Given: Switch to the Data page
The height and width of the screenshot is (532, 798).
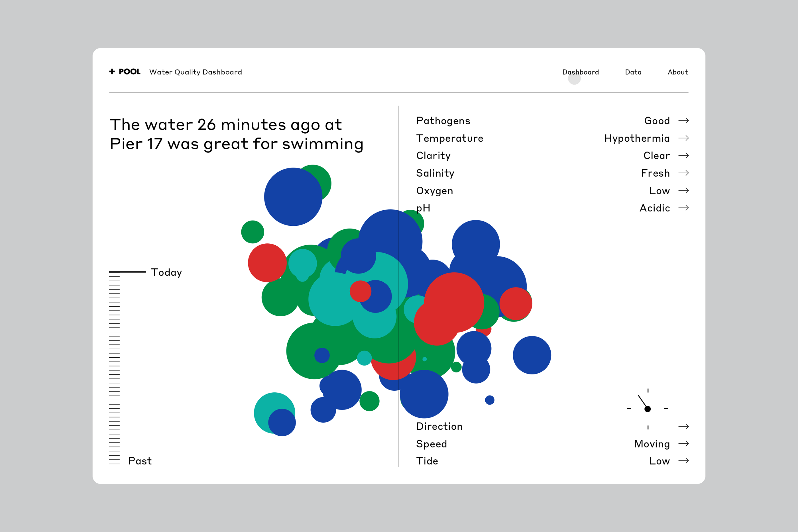Looking at the screenshot, I should pyautogui.click(x=633, y=72).
